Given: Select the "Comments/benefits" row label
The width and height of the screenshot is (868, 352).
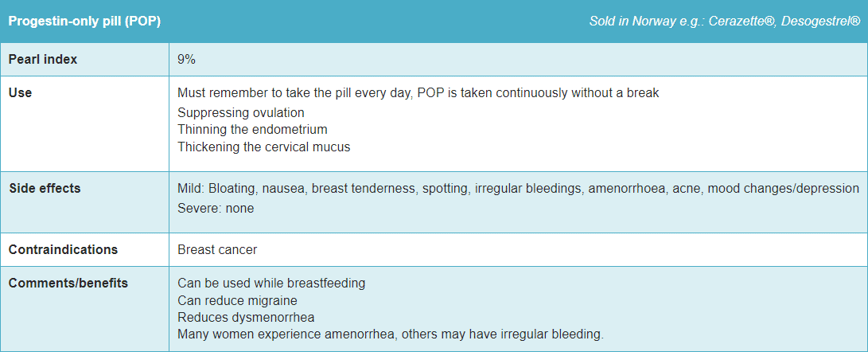Looking at the screenshot, I should point(68,283).
